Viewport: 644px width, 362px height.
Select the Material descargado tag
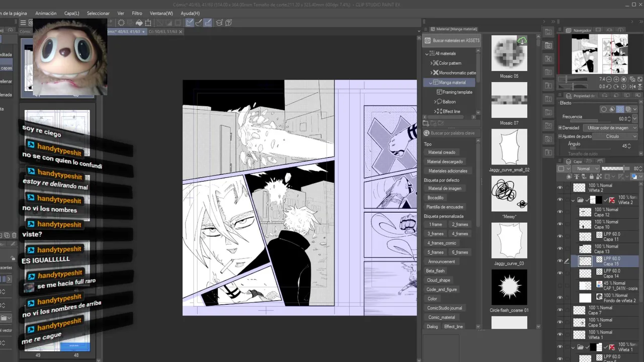445,161
